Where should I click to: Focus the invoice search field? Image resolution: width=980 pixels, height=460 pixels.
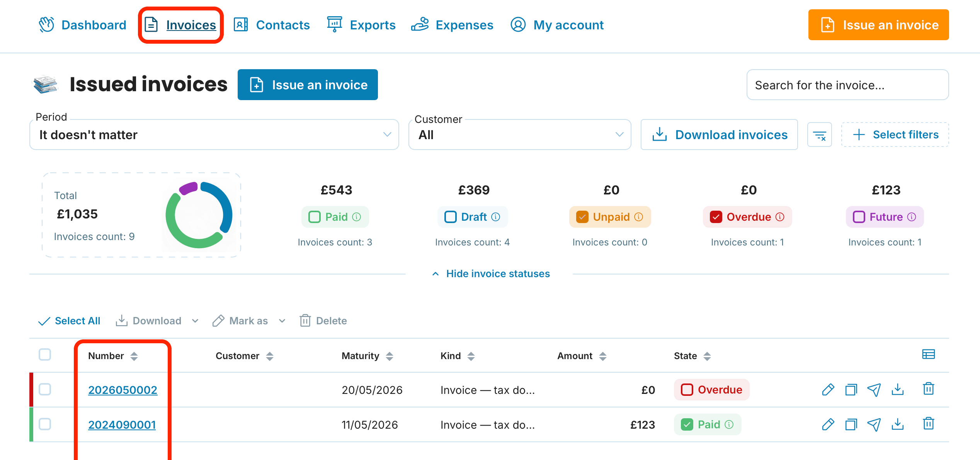847,85
